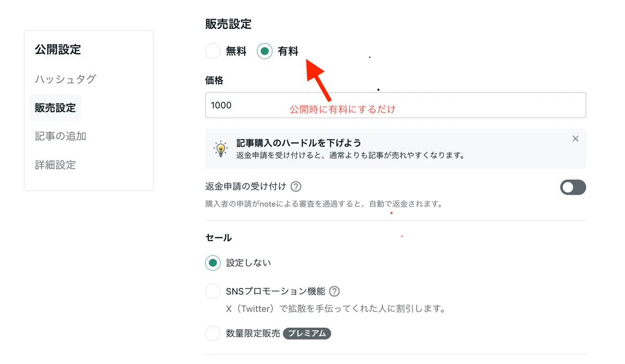Click the 価格 input containing 1000
This screenshot has height=364, width=625.
395,105
